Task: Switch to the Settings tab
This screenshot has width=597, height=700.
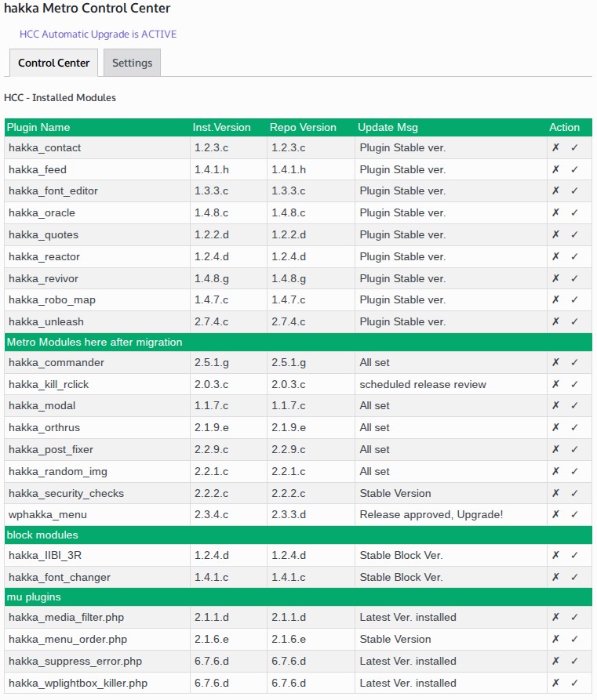Action: point(132,63)
